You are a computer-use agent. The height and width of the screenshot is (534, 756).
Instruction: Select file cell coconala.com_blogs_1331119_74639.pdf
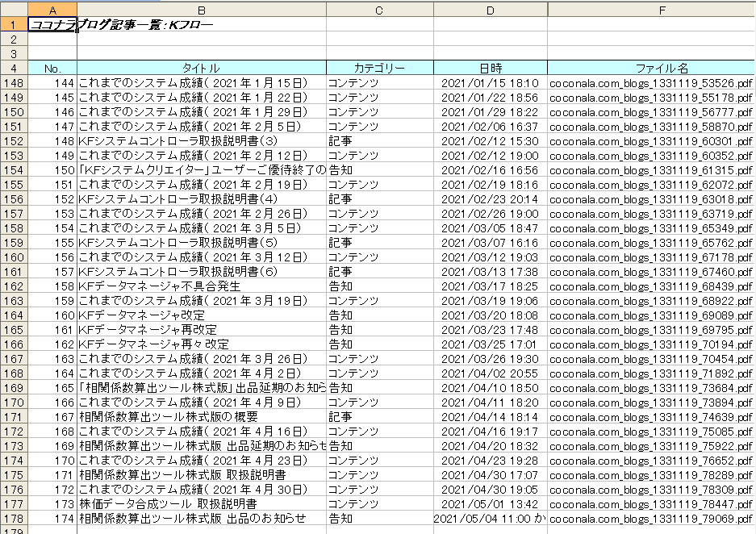[651, 417]
